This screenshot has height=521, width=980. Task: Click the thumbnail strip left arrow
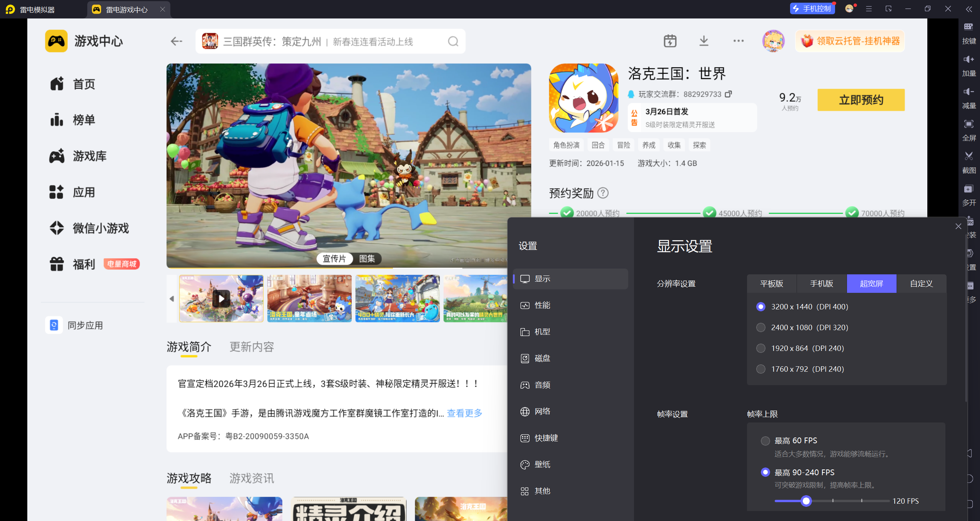[x=172, y=299]
